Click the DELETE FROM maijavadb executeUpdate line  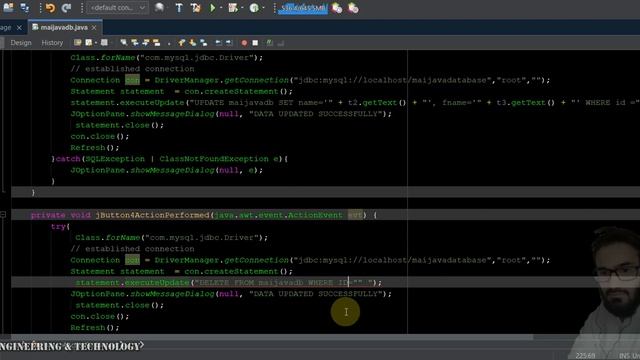(229, 282)
